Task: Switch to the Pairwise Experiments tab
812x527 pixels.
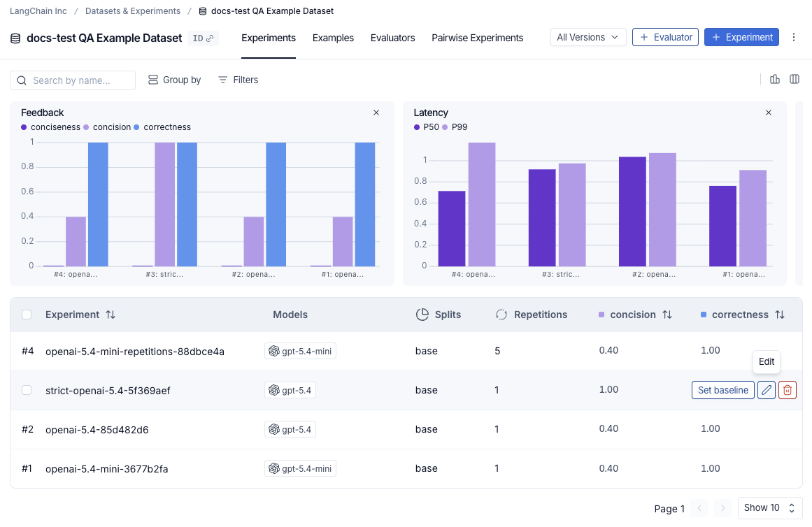Action: 478,38
